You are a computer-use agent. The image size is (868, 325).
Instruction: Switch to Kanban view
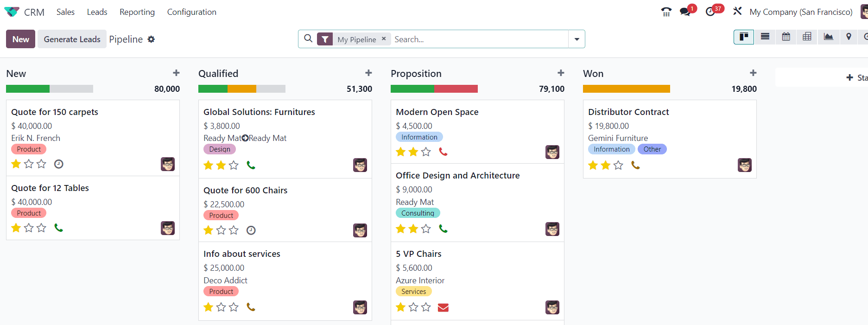(x=744, y=37)
